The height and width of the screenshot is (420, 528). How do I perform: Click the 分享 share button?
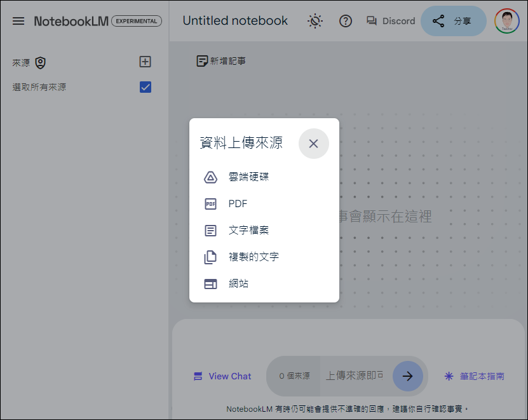pyautogui.click(x=453, y=21)
